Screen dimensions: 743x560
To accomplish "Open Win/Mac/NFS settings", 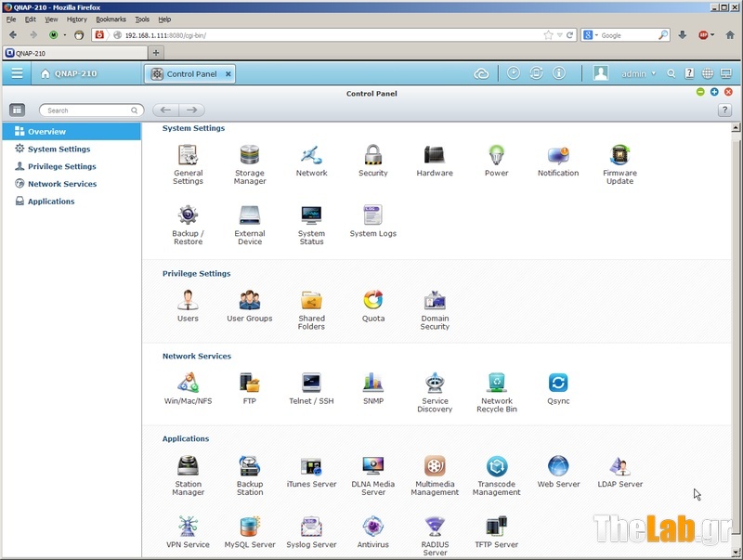I will click(x=189, y=388).
